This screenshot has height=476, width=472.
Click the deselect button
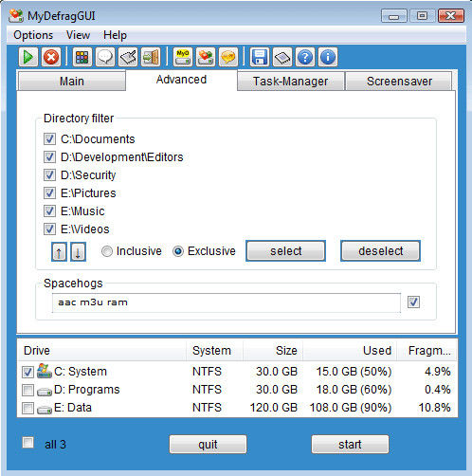click(380, 251)
